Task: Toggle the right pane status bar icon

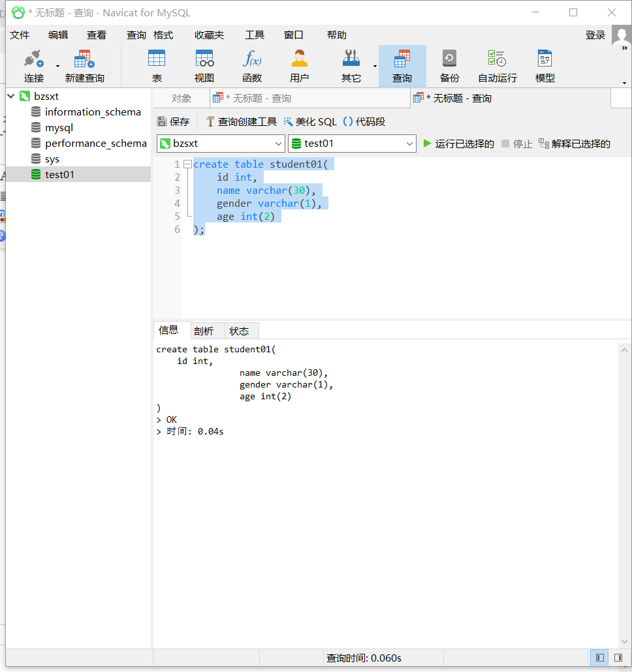Action: (x=618, y=658)
